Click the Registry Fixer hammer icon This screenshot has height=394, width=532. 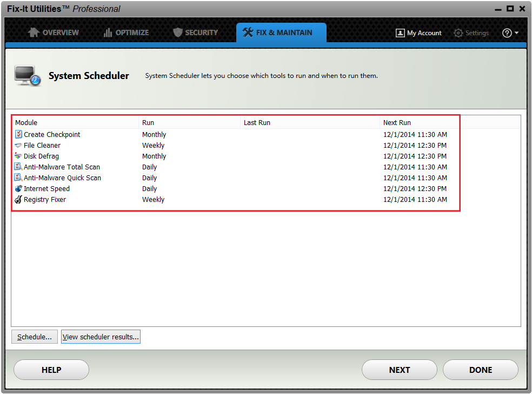(18, 199)
